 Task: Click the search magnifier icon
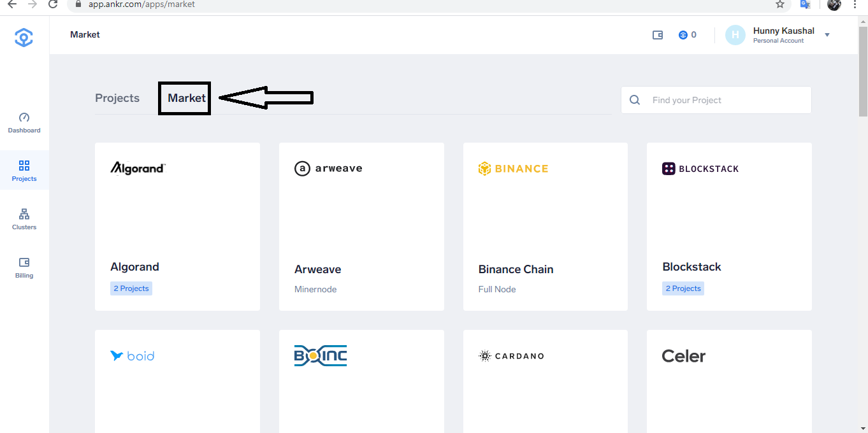pyautogui.click(x=635, y=100)
